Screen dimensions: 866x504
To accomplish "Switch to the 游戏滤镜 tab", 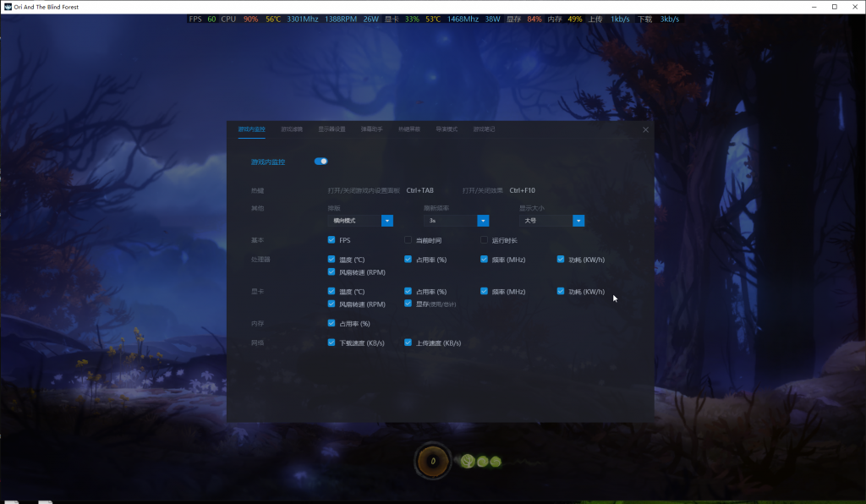I will [x=292, y=129].
